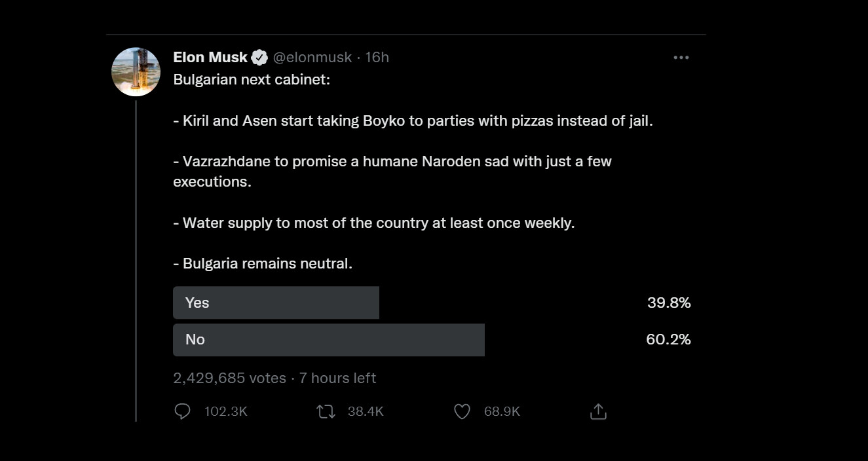Click the "Bulgarian next cabinet:" tweet text
The width and height of the screenshot is (868, 461).
(x=252, y=80)
